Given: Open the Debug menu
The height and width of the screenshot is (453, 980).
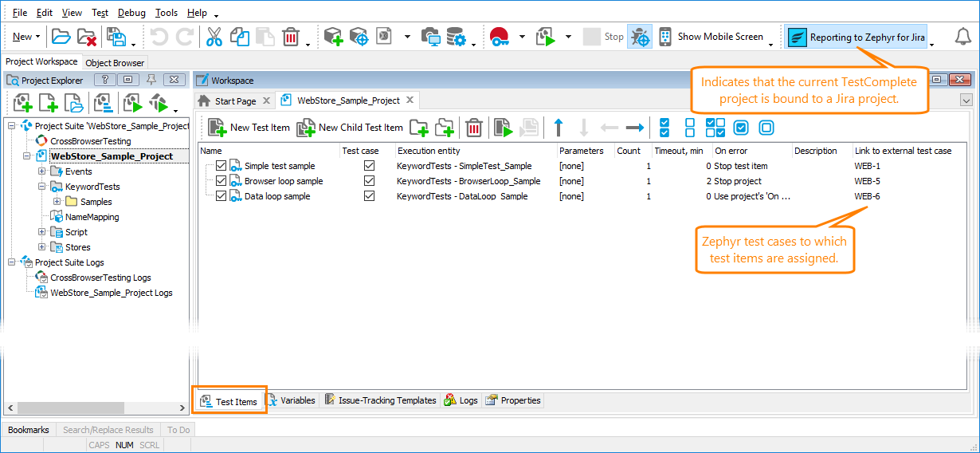Looking at the screenshot, I should coord(131,13).
